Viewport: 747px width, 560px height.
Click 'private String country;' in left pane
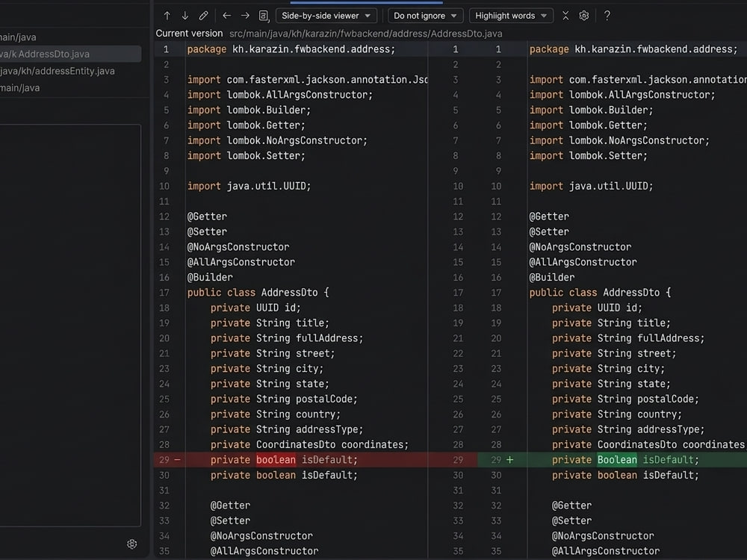[276, 414]
